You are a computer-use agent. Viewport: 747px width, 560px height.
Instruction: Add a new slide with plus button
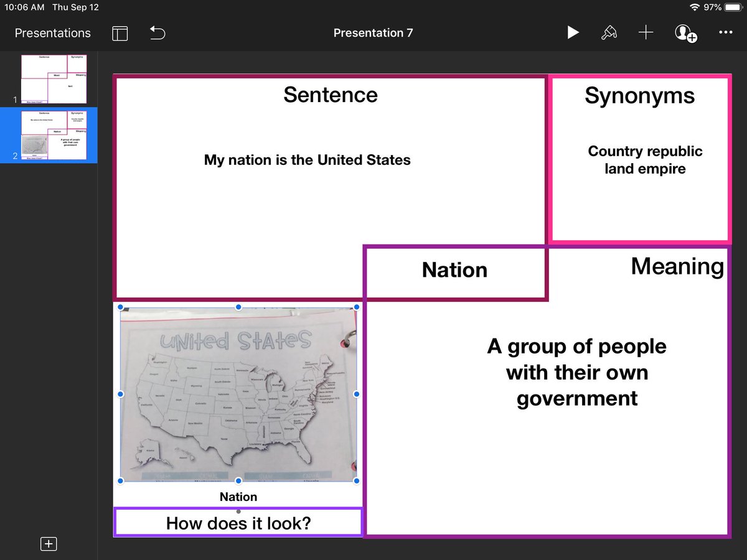49,544
